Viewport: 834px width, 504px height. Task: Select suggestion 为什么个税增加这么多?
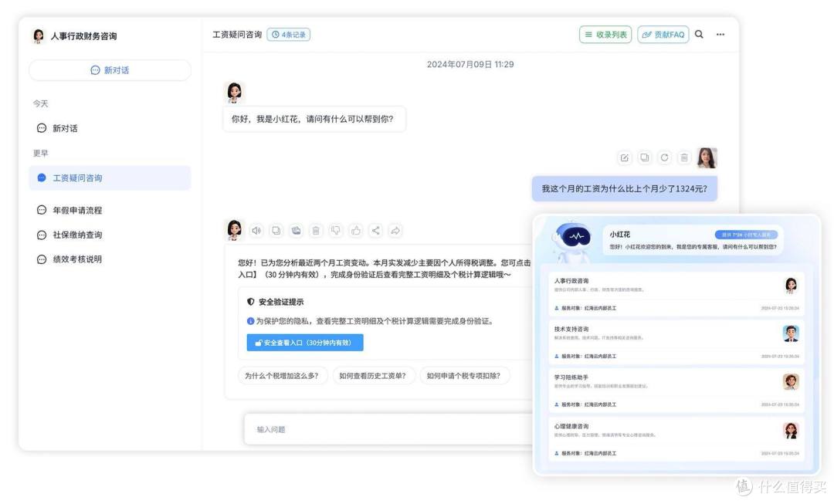(x=282, y=376)
